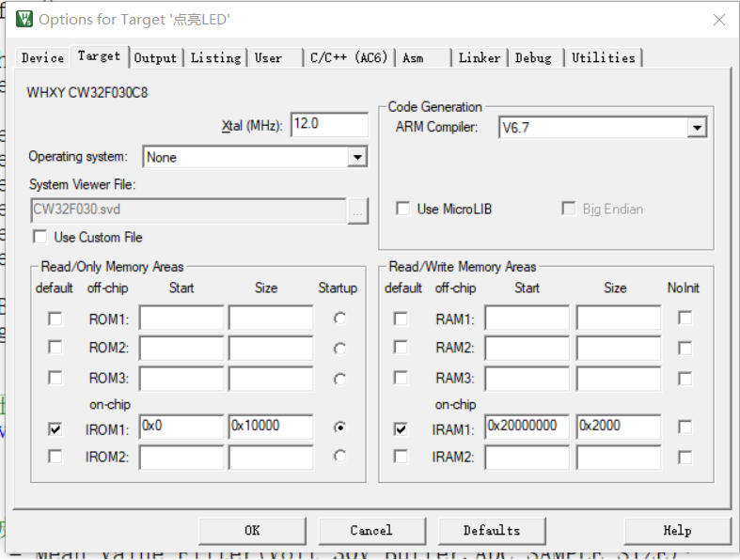Click the IRAM2 Size field
Viewport: 740px width, 560px height.
[x=619, y=458]
